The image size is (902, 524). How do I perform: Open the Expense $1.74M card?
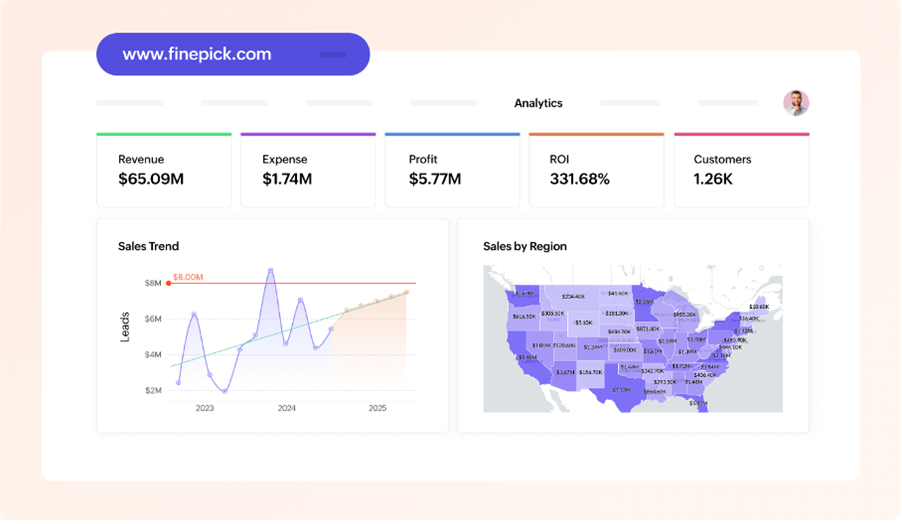pos(308,170)
